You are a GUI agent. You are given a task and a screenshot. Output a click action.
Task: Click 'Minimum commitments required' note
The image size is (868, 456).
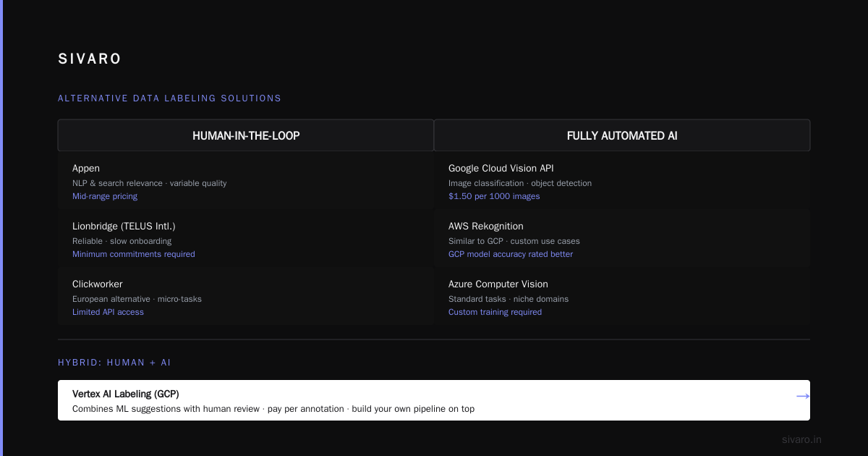[134, 254]
